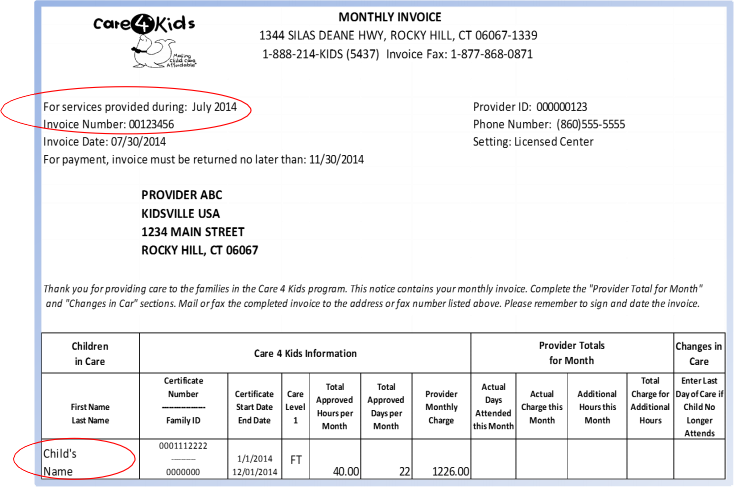734x487 pixels.
Task: Select the Invoice Number 00123456 text
Action: 109,125
